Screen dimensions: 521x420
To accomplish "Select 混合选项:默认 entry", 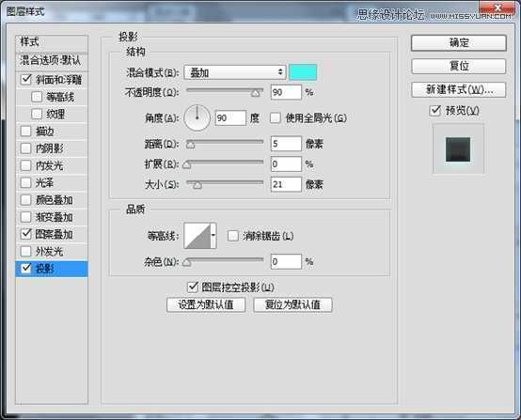I will [x=52, y=61].
